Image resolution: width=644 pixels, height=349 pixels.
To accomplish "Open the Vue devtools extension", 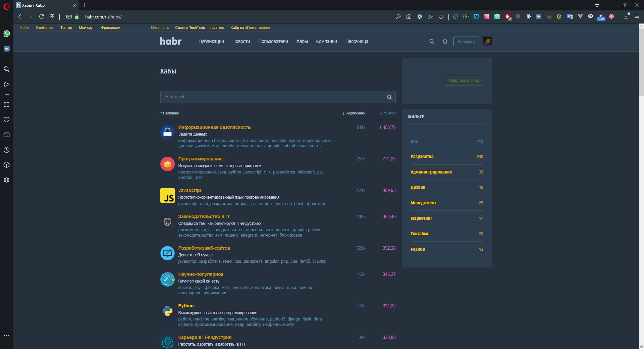I will point(580,16).
